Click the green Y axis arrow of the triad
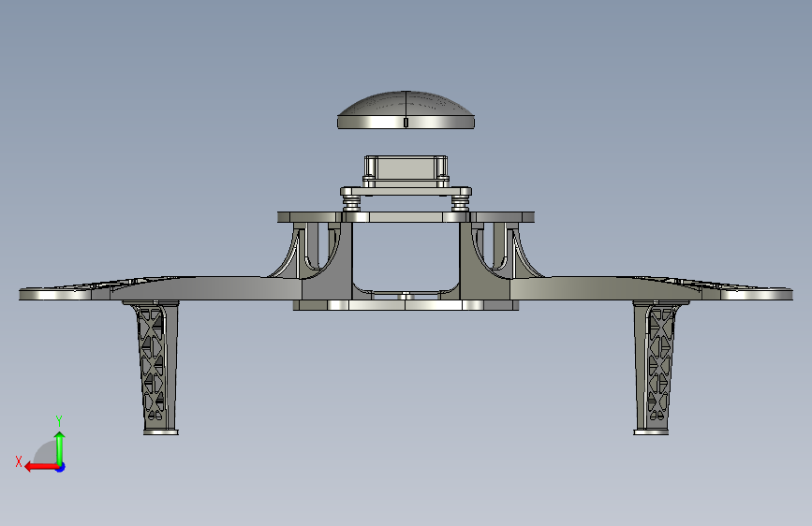 [60, 448]
